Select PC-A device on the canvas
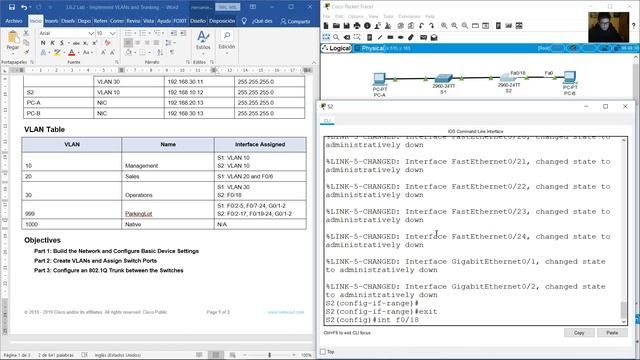 [379, 78]
